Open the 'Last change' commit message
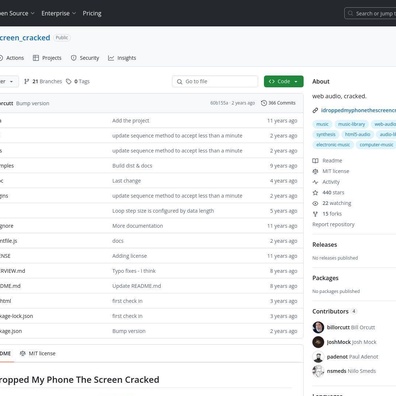The height and width of the screenshot is (396, 396). pos(126,181)
